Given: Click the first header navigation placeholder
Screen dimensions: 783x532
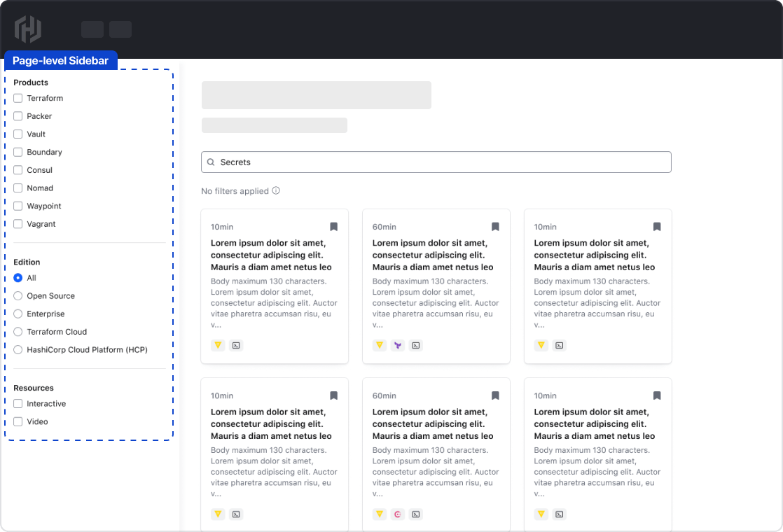Looking at the screenshot, I should pos(92,29).
